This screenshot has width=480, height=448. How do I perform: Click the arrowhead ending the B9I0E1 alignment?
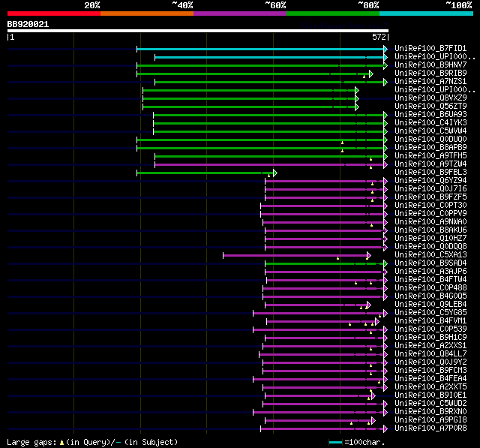[x=373, y=396]
